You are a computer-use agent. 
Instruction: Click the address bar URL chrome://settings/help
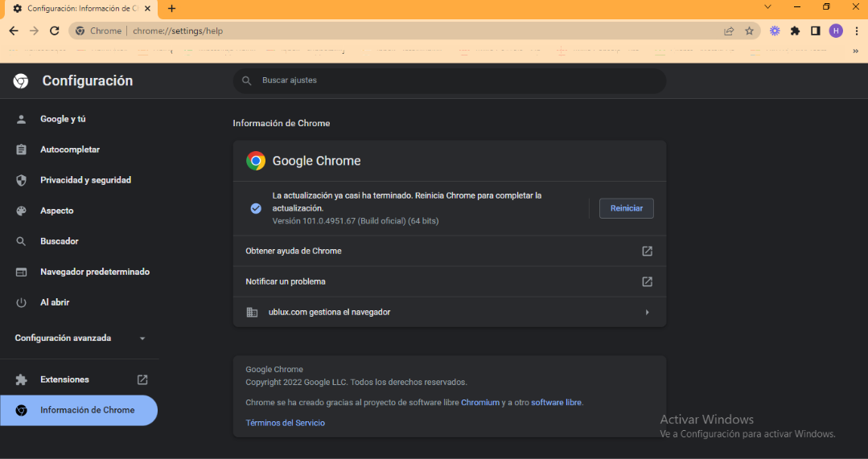178,31
